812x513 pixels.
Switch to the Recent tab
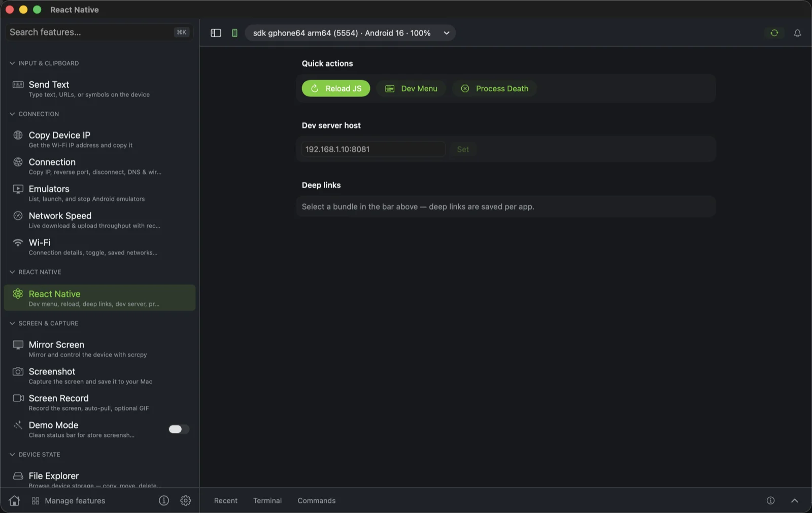pyautogui.click(x=226, y=501)
